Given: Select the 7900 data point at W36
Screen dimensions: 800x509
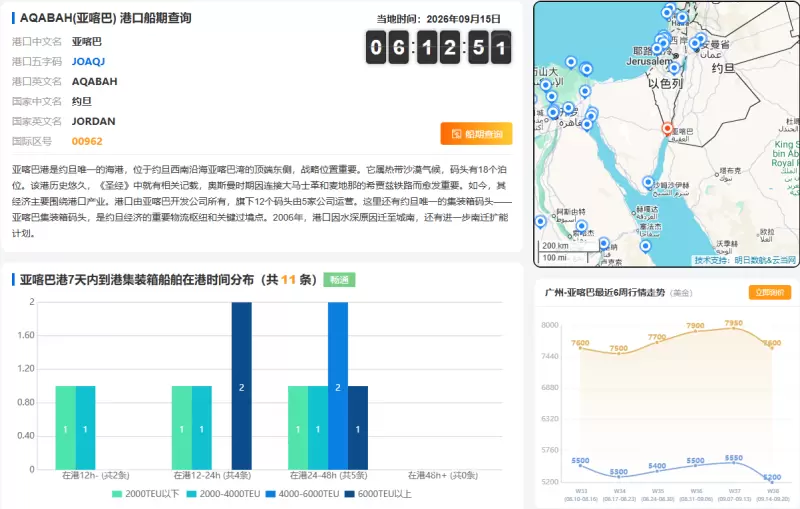Looking at the screenshot, I should point(695,331).
